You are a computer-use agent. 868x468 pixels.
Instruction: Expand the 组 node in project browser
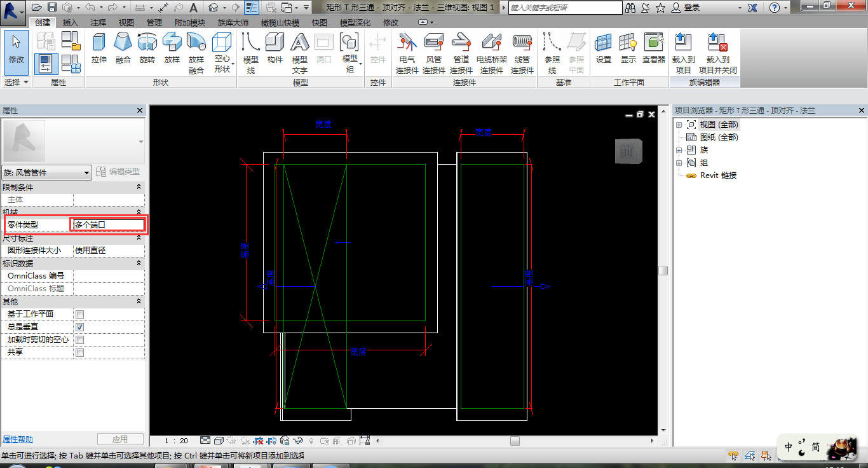pyautogui.click(x=679, y=163)
